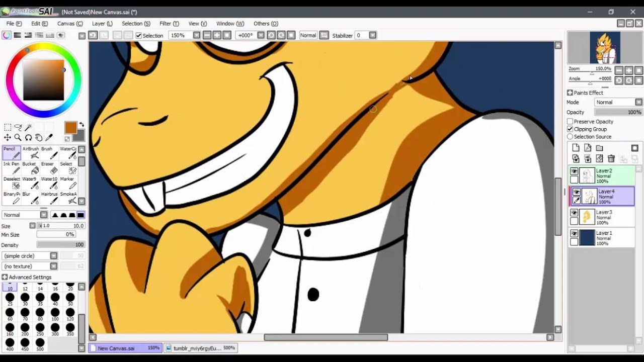Adjust the layer Opacity slider

click(x=618, y=112)
